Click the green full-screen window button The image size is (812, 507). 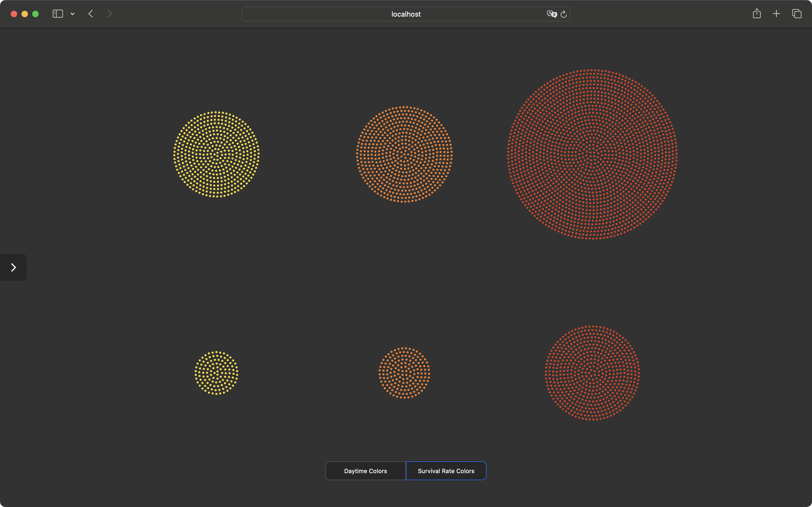[35, 14]
